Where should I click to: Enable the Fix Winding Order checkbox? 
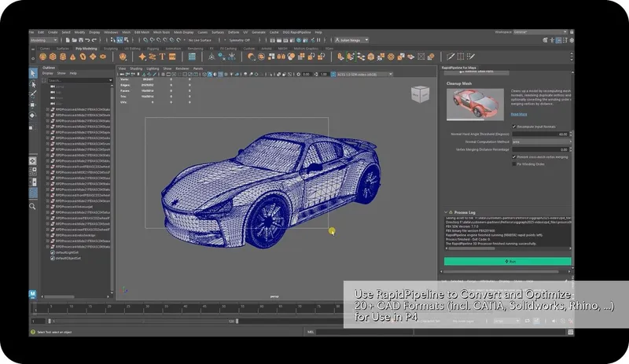click(514, 164)
